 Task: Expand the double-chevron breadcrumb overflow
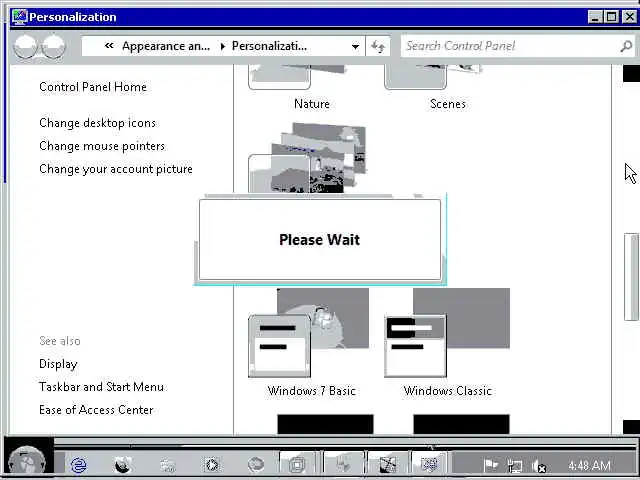coord(109,46)
